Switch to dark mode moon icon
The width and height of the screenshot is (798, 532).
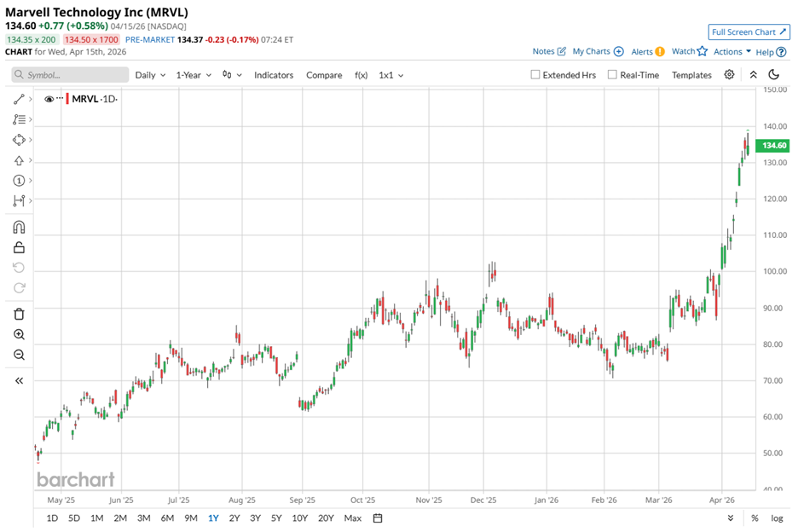773,75
